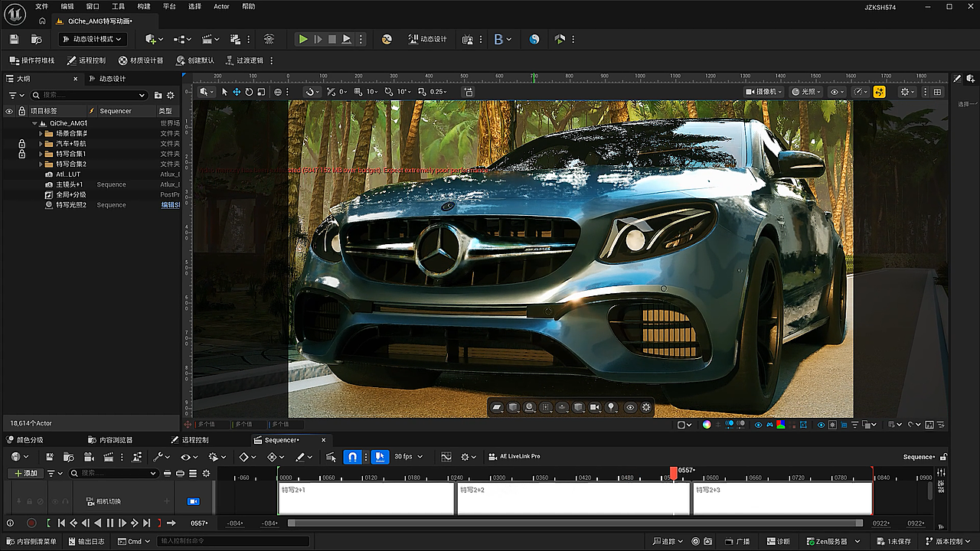Click the outliner settings gear icon
980x551 pixels.
click(x=171, y=95)
